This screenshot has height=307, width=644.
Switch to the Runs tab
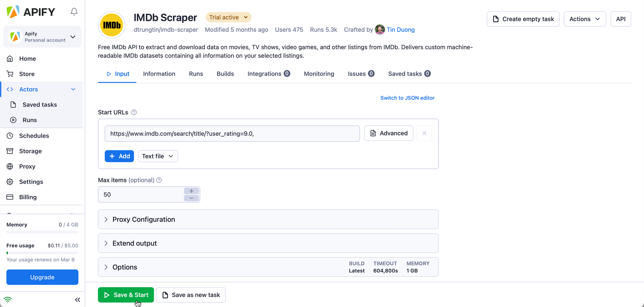click(196, 74)
